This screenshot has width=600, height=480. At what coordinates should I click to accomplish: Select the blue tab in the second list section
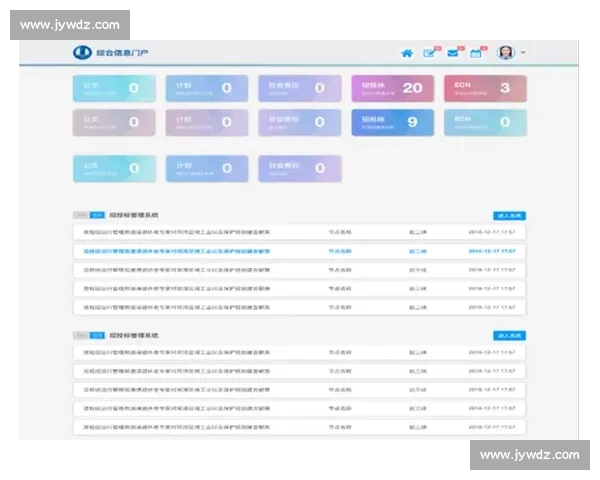click(97, 335)
